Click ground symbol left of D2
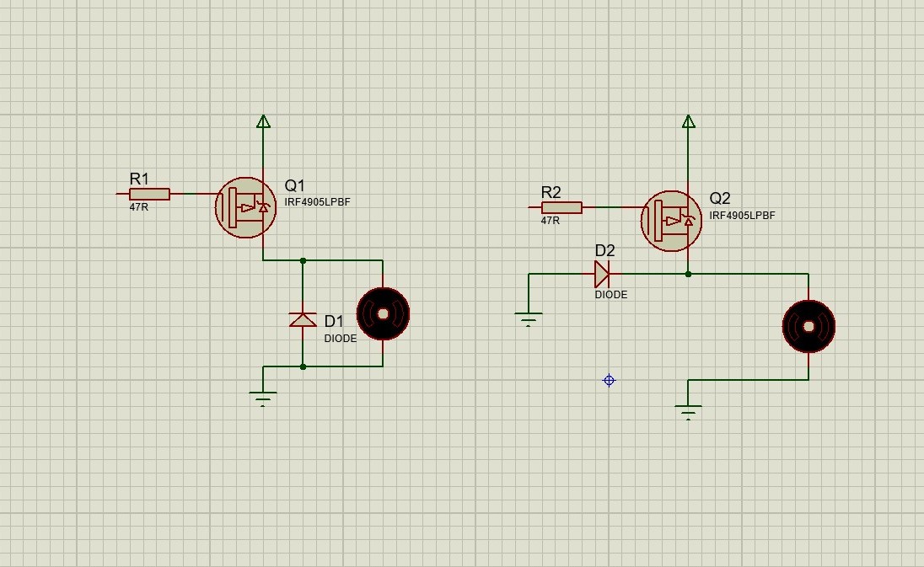The image size is (924, 567). coord(528,319)
